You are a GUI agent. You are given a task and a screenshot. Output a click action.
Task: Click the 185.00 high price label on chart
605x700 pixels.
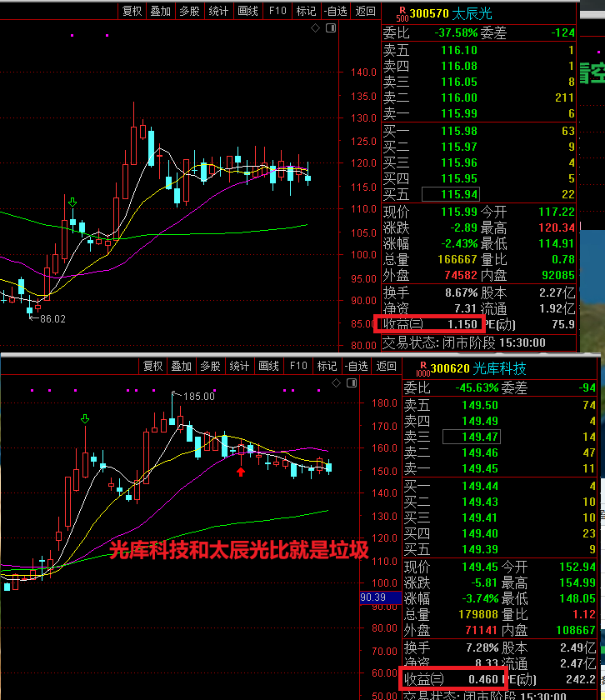[x=199, y=397]
